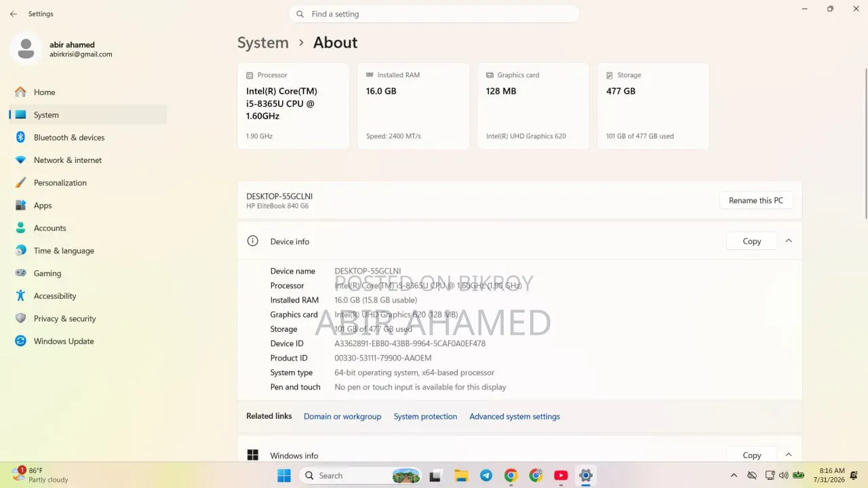Click the Windows Update sync icon
Viewport: 868px width, 488px height.
[20, 341]
